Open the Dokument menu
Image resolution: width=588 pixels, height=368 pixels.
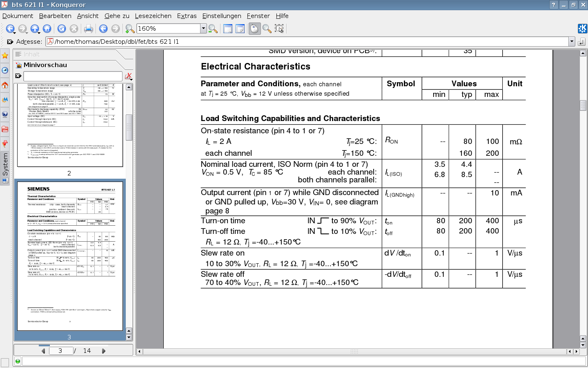click(x=18, y=16)
